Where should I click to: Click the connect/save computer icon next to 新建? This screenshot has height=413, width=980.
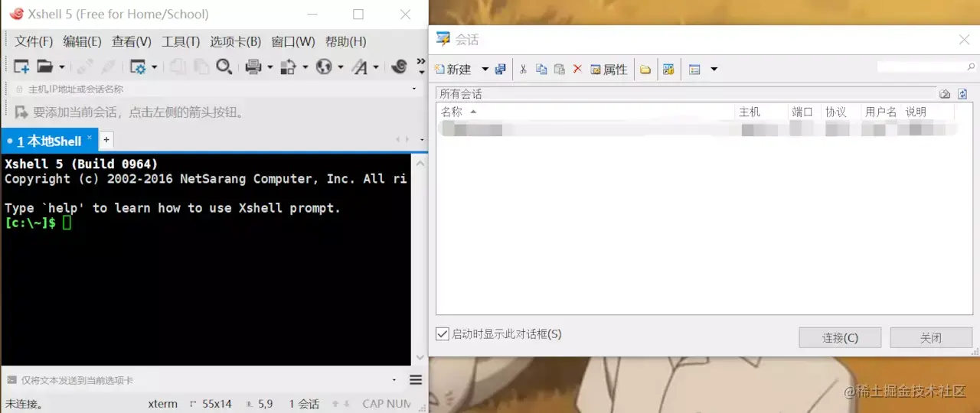click(x=501, y=69)
